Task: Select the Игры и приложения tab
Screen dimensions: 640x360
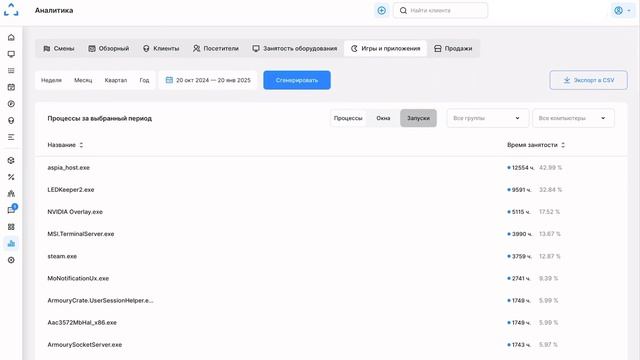Action: coord(385,49)
